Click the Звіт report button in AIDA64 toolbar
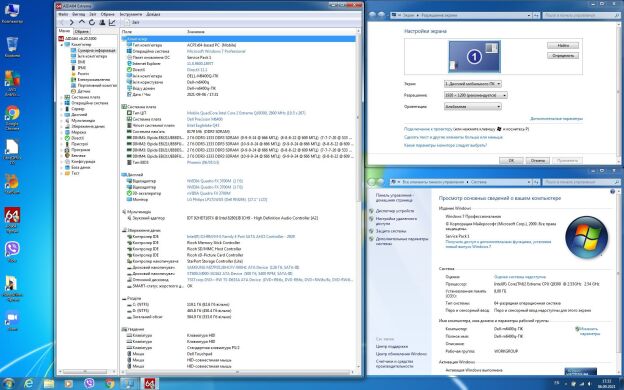 (x=132, y=23)
